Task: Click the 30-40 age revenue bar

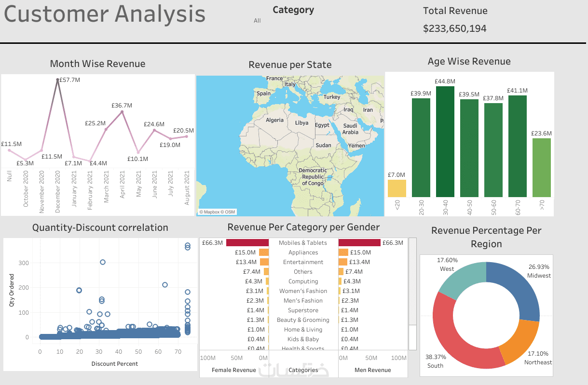Action: point(445,142)
